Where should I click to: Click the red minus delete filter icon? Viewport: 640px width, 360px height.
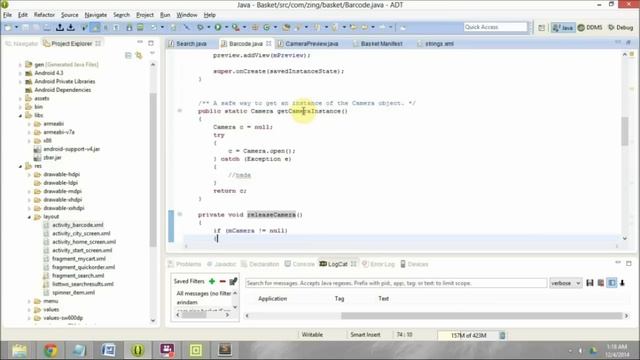pyautogui.click(x=222, y=281)
